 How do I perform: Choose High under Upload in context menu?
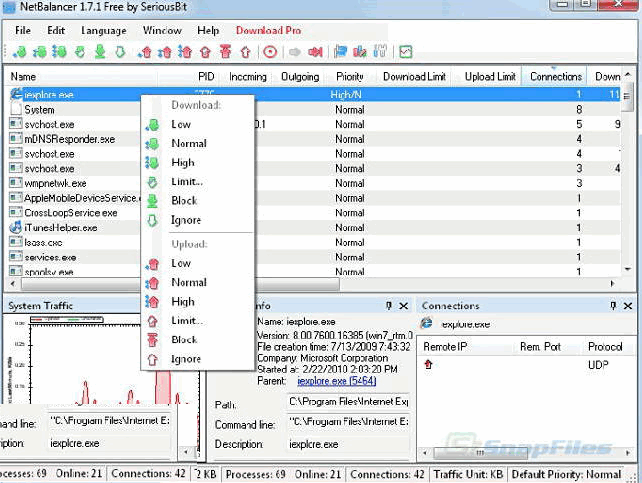pyautogui.click(x=197, y=302)
